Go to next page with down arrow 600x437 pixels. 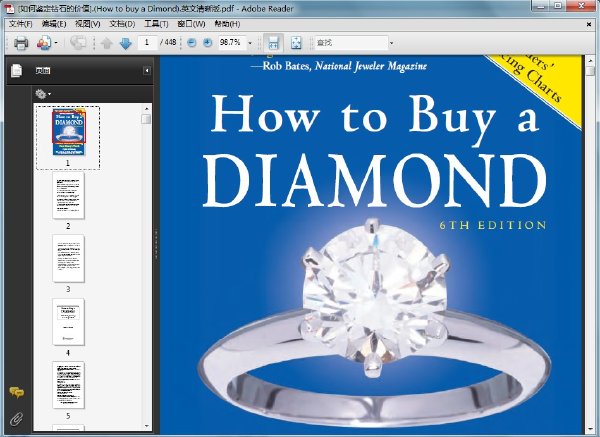coord(126,43)
